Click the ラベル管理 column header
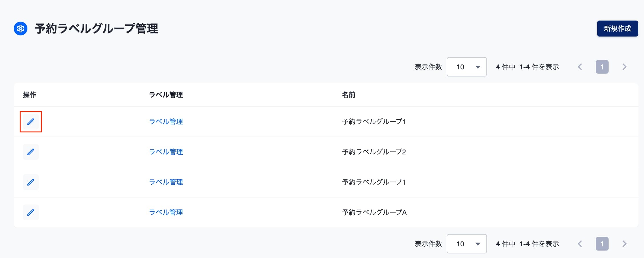Image resolution: width=644 pixels, height=258 pixels. (x=166, y=95)
